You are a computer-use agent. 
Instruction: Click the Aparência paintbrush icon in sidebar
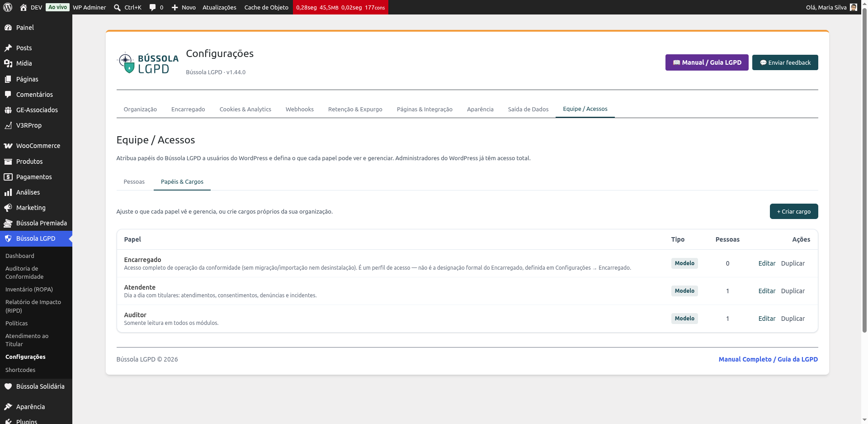coord(8,407)
